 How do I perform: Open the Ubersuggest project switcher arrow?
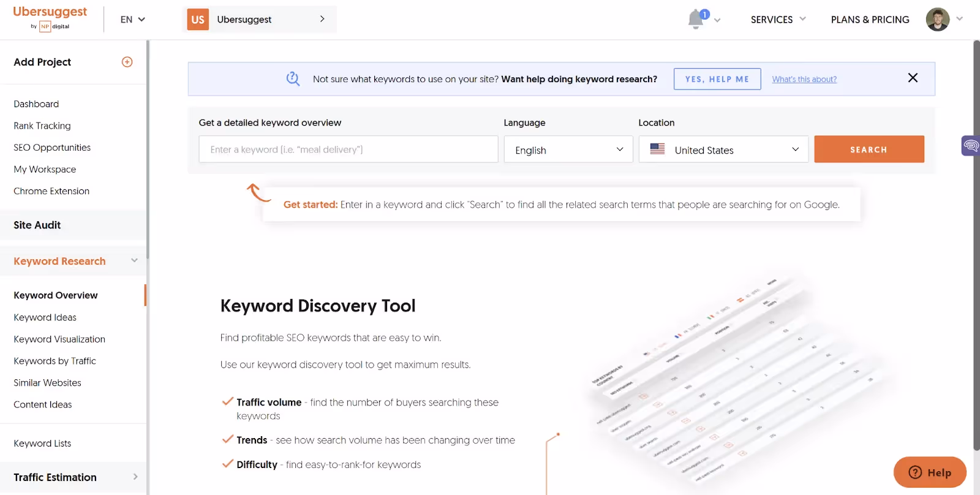pyautogui.click(x=322, y=19)
